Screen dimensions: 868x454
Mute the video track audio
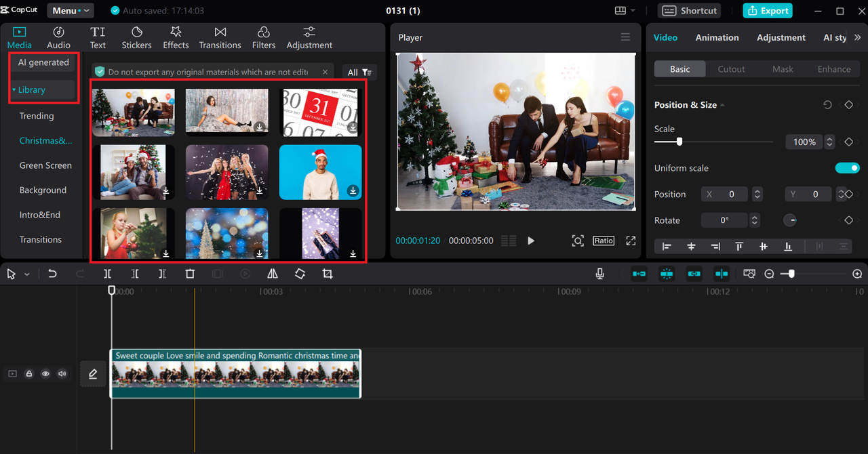[62, 373]
